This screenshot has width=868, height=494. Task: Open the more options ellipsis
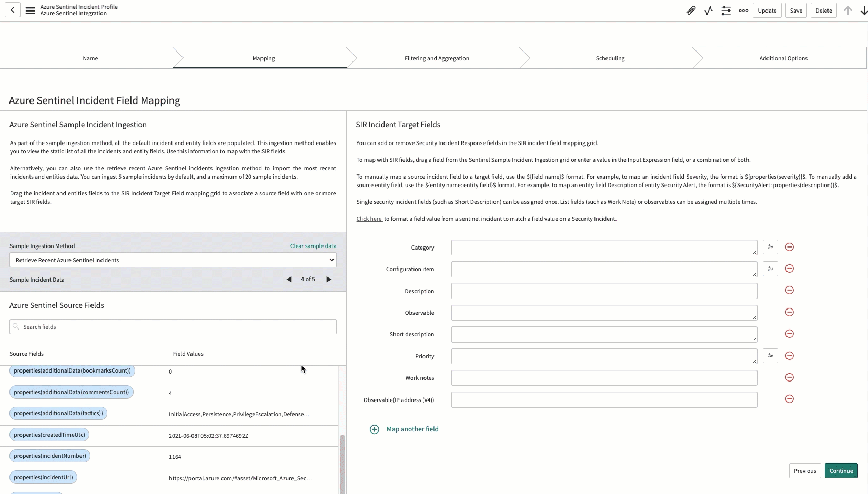tap(743, 11)
